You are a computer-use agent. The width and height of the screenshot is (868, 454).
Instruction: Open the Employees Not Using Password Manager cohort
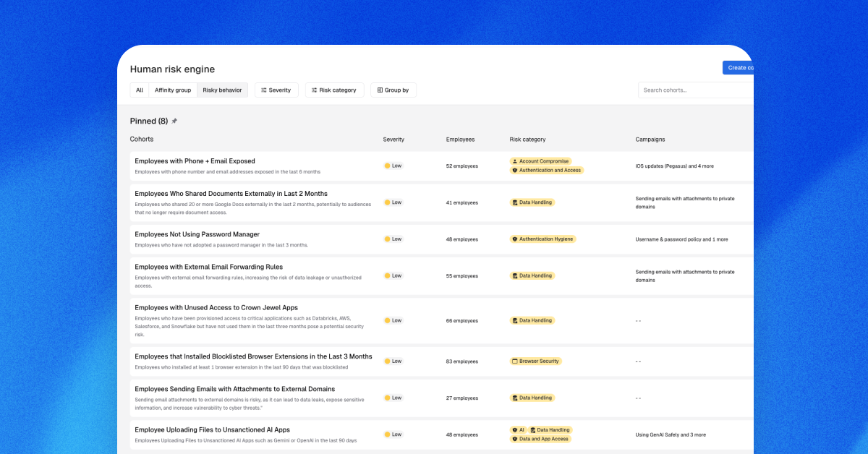point(197,234)
